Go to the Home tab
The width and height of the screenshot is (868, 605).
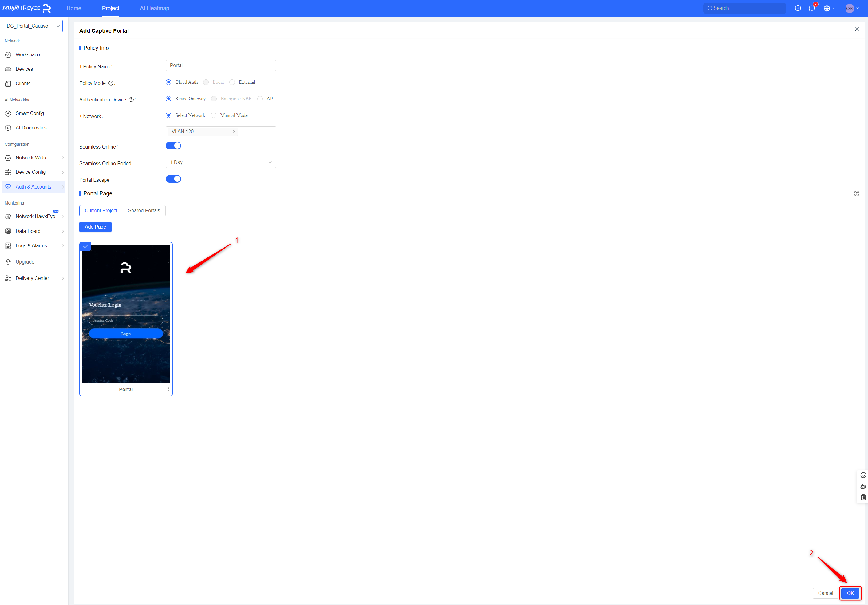74,8
